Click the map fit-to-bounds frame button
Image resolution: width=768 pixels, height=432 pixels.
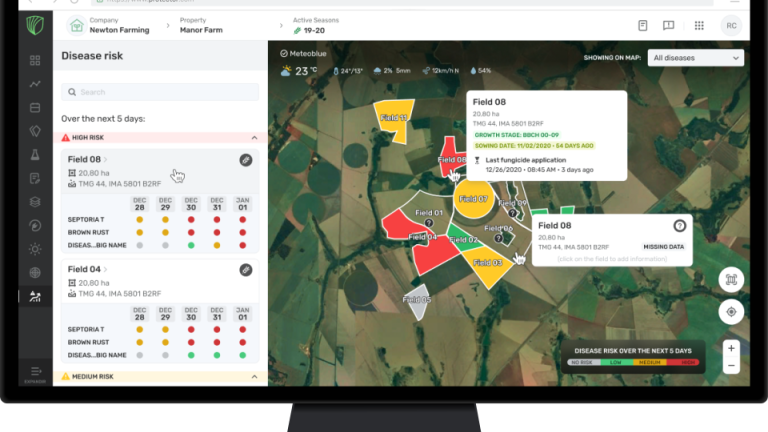[731, 280]
